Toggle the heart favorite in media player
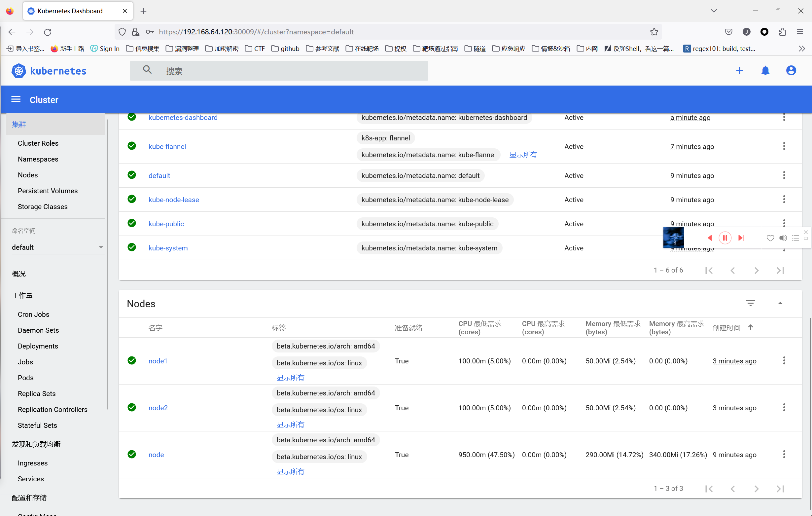The image size is (812, 516). (770, 238)
